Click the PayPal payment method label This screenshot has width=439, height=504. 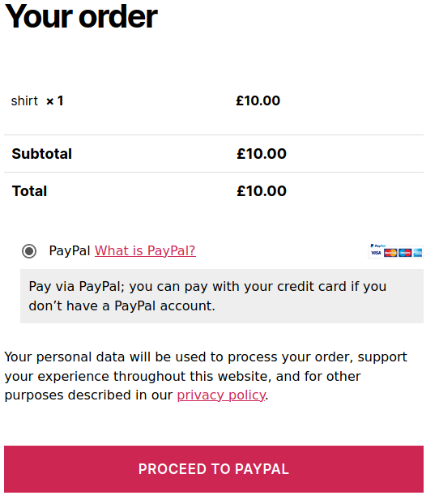(x=70, y=250)
